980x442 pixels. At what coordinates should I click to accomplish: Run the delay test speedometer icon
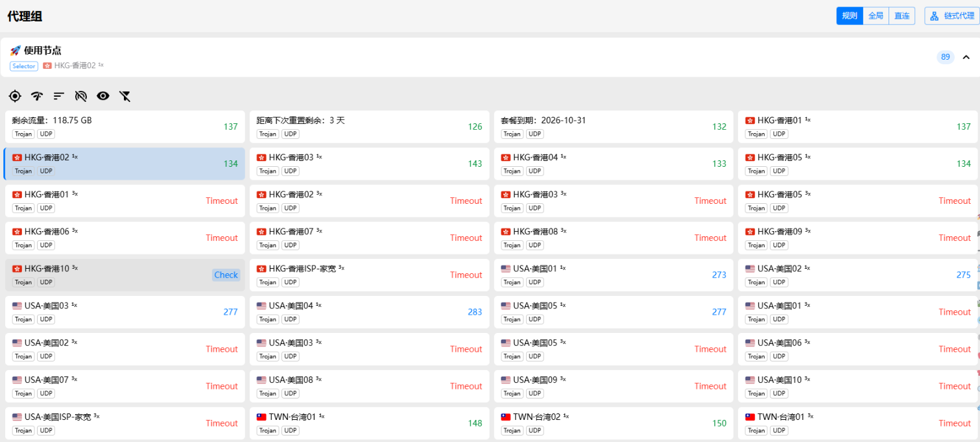click(x=37, y=96)
